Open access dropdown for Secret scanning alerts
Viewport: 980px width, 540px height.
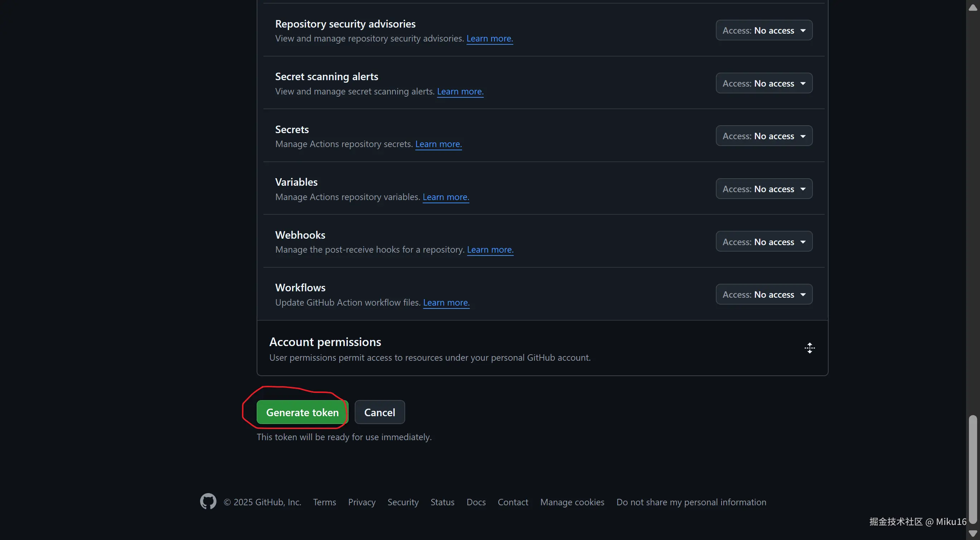pos(764,83)
